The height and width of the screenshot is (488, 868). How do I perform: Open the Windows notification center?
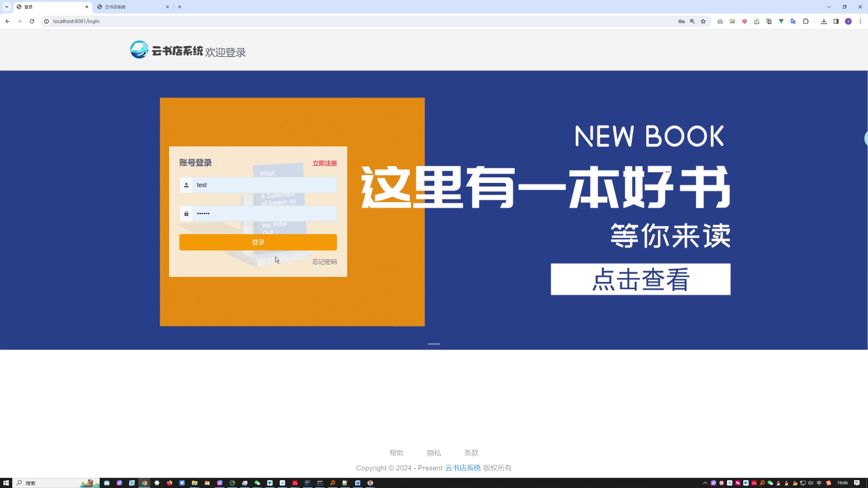857,483
